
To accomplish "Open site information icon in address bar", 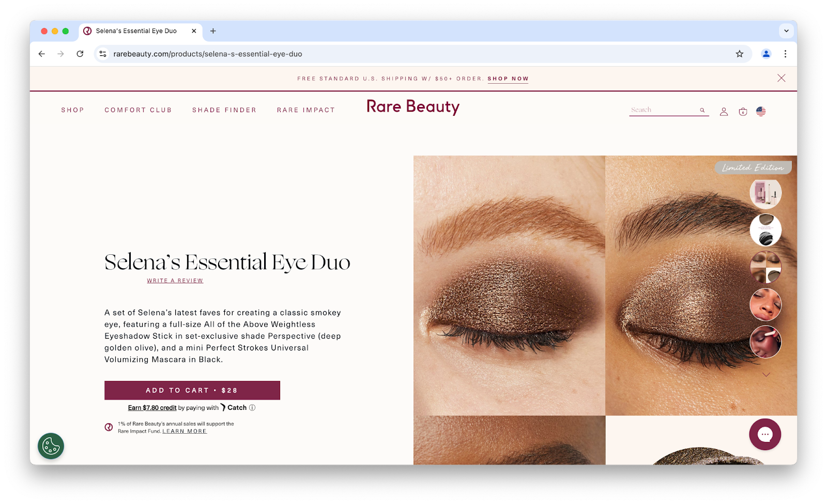I will pos(103,54).
